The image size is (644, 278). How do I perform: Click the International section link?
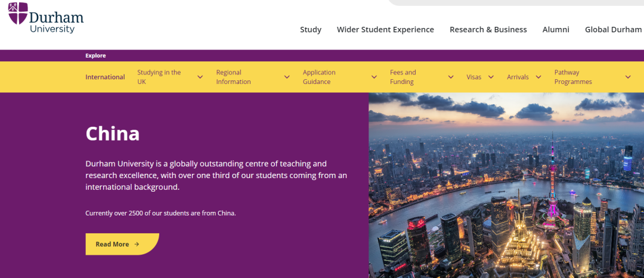point(105,77)
